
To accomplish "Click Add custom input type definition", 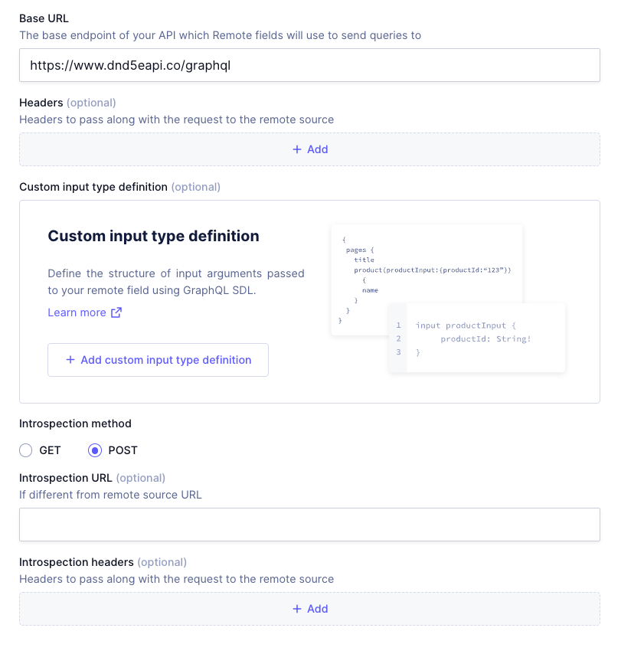I will coord(158,360).
